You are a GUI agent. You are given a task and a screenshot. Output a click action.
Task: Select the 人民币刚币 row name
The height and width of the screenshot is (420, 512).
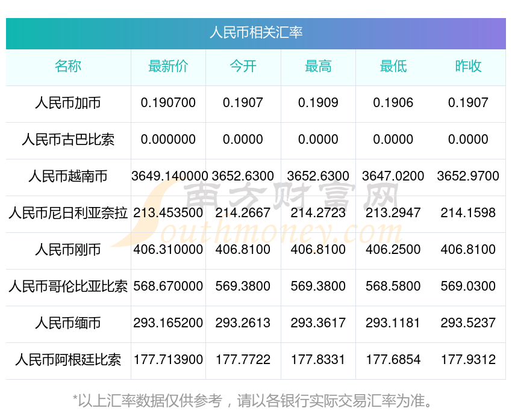pyautogui.click(x=68, y=250)
